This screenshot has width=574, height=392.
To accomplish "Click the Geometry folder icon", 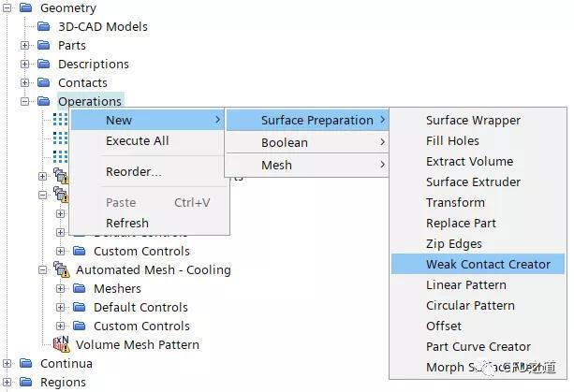I will (26, 7).
